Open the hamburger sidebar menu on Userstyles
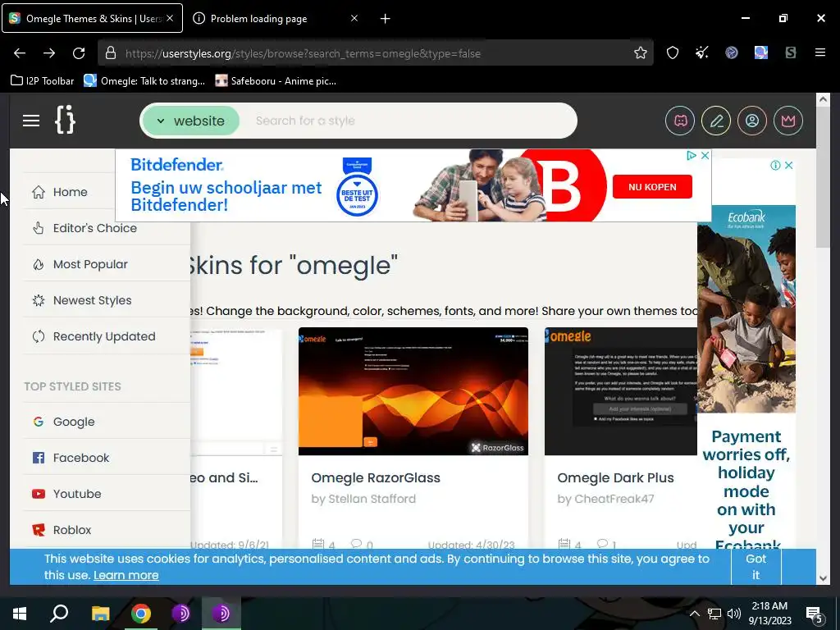 click(31, 121)
